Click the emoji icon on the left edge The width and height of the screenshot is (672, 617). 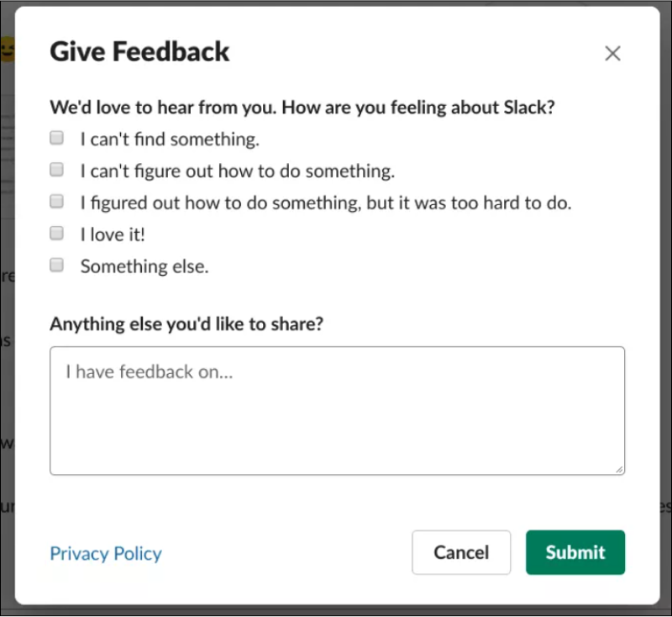point(6,48)
